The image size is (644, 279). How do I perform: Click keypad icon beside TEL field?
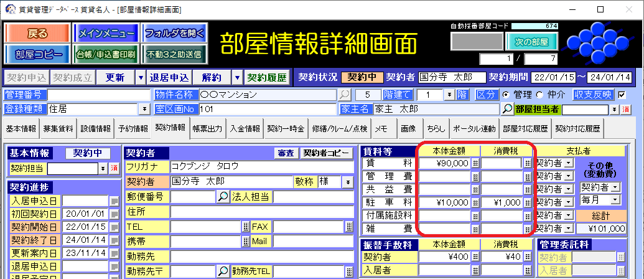(245, 227)
